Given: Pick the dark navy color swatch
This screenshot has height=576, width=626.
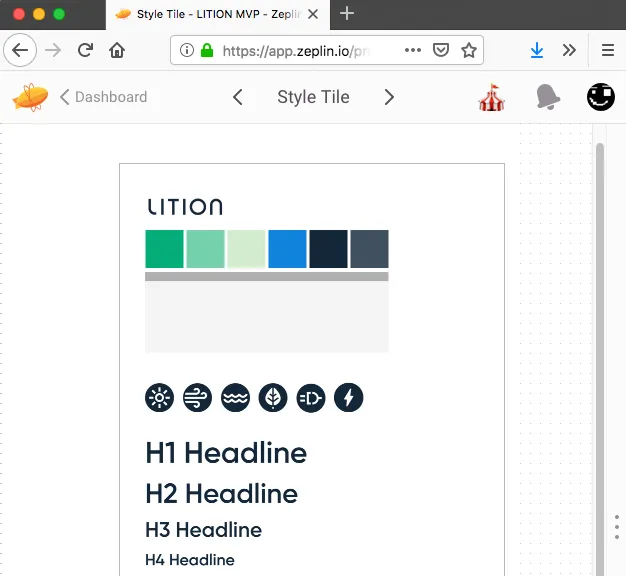Looking at the screenshot, I should click(x=328, y=249).
